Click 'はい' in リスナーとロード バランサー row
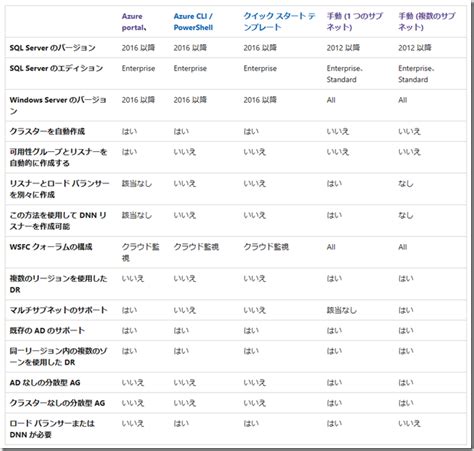 334,183
